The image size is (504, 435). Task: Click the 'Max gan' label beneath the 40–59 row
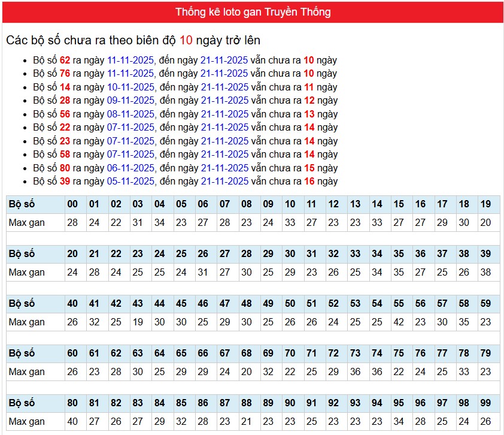27,322
